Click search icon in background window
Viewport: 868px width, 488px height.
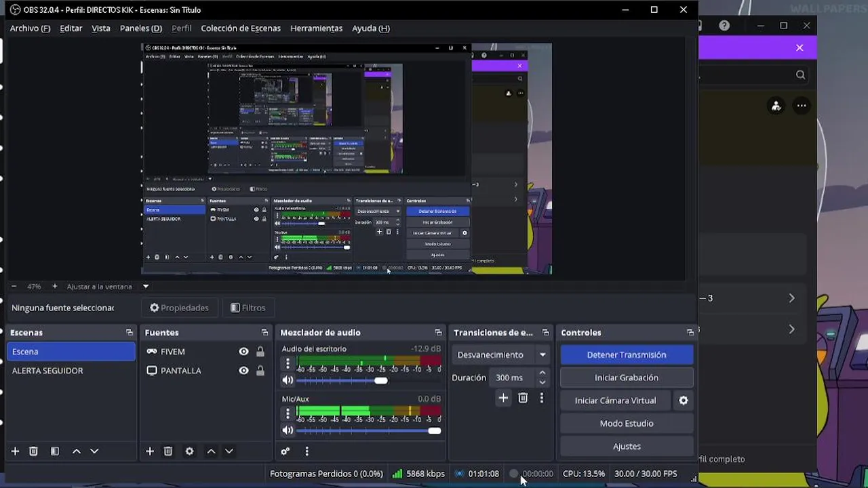[x=800, y=75]
